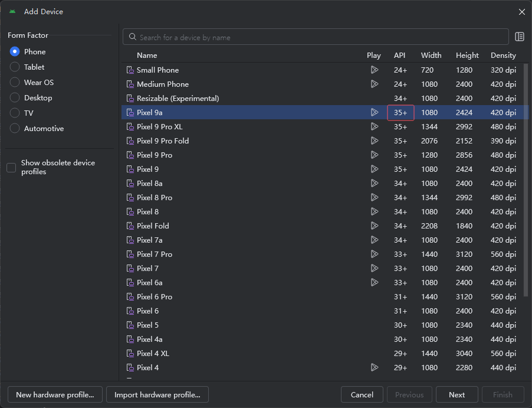Sort devices by the Width column
532x408 pixels.
pos(431,56)
